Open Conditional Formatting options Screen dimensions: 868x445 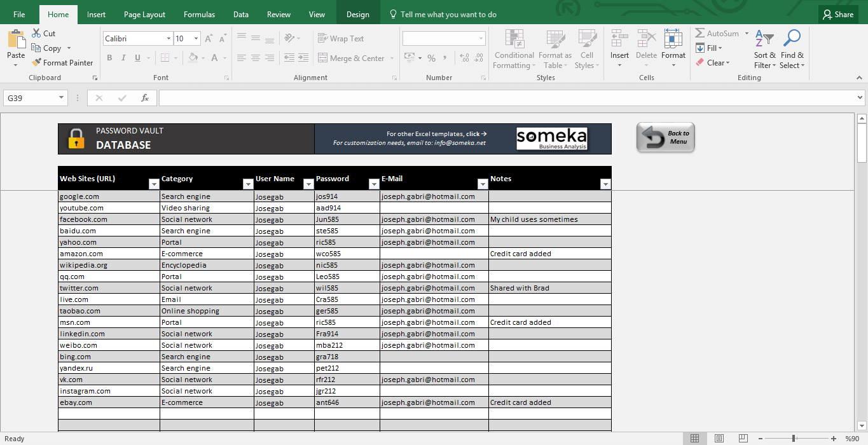[514, 50]
